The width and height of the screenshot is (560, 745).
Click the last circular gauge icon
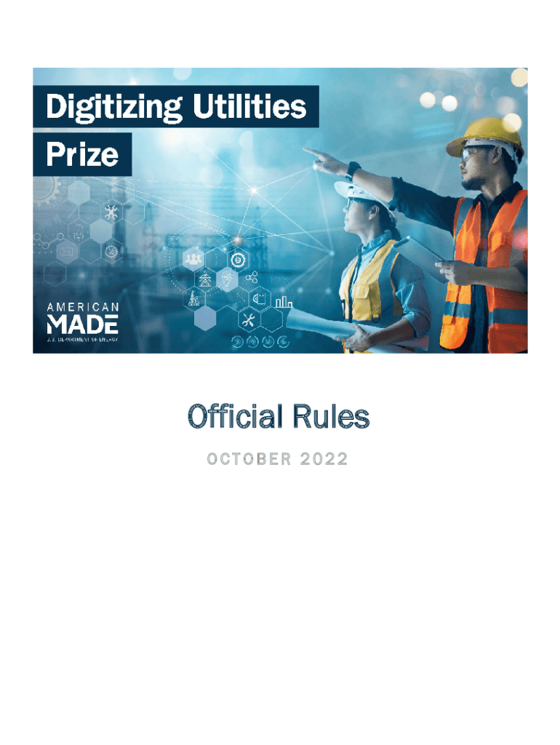284,341
